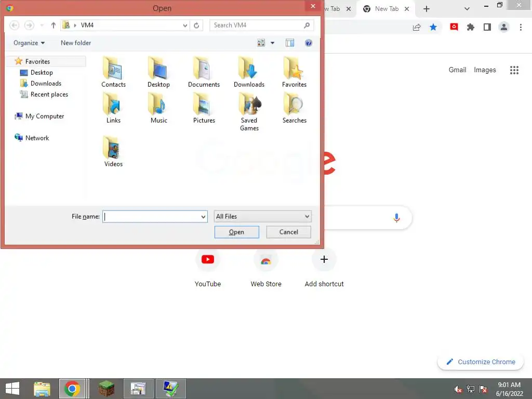The width and height of the screenshot is (532, 399).
Task: Open a new Chrome tab
Action: tap(427, 9)
